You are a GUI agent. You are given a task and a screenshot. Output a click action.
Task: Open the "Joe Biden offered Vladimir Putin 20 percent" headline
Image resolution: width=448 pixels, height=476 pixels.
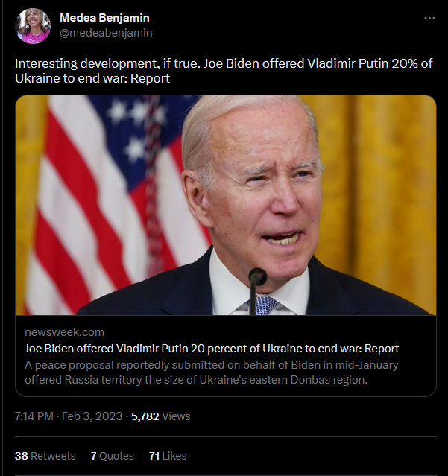[x=212, y=349]
